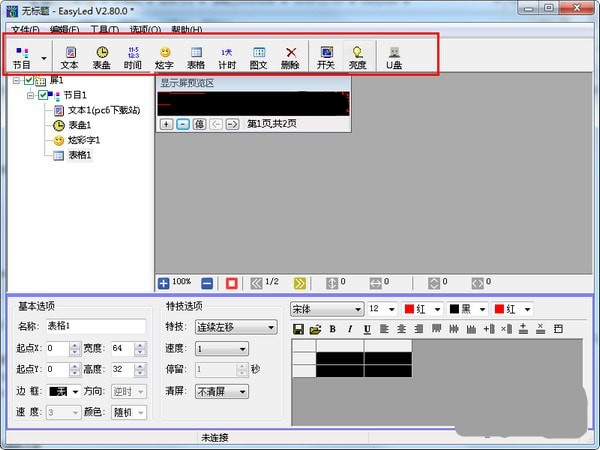Image resolution: width=600 pixels, height=450 pixels.
Task: Open the 清屏 clear-screen dropdown
Action: (x=222, y=391)
